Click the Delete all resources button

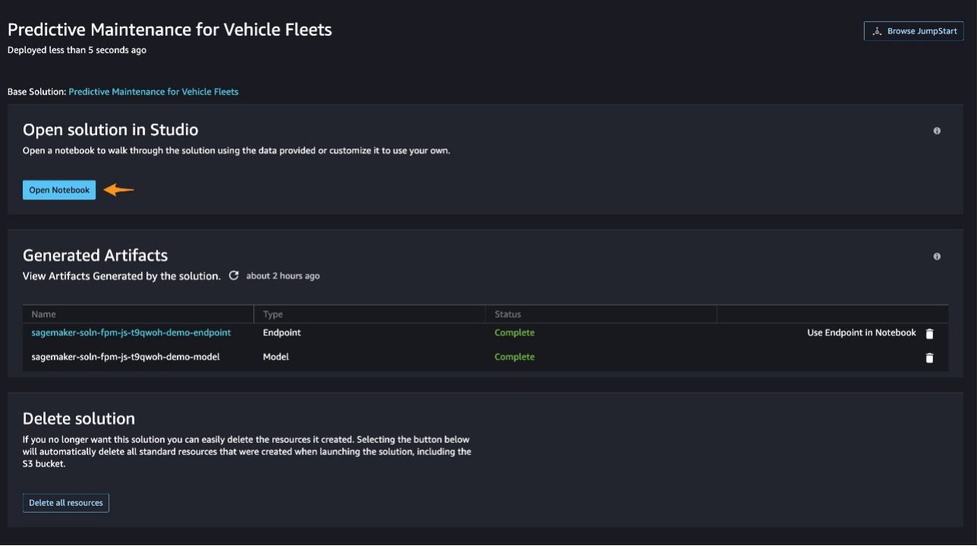pos(66,503)
